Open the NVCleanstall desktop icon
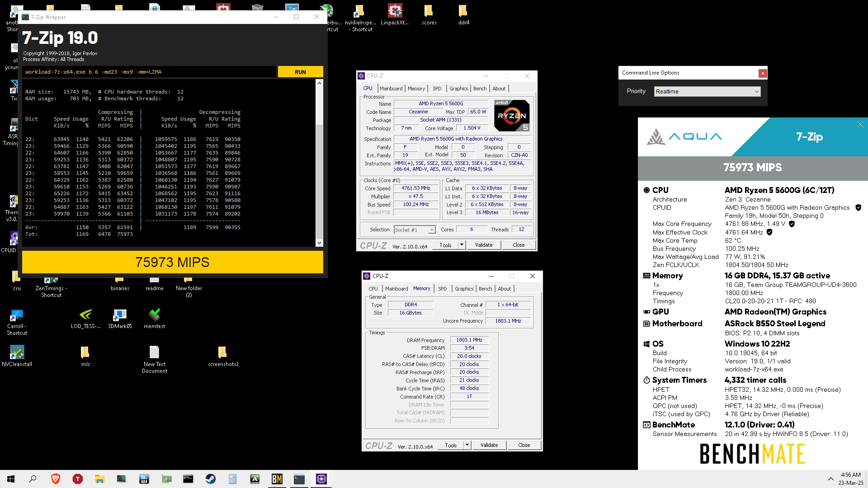 [17, 356]
